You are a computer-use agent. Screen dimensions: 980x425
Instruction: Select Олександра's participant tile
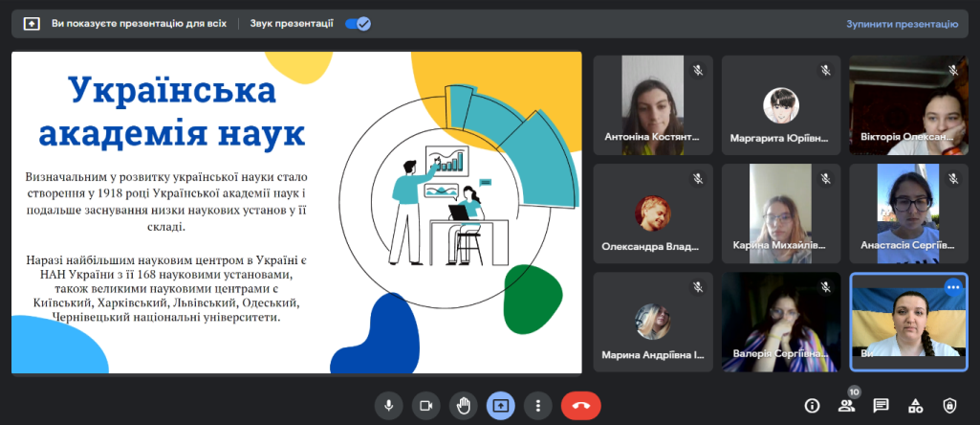(x=652, y=212)
